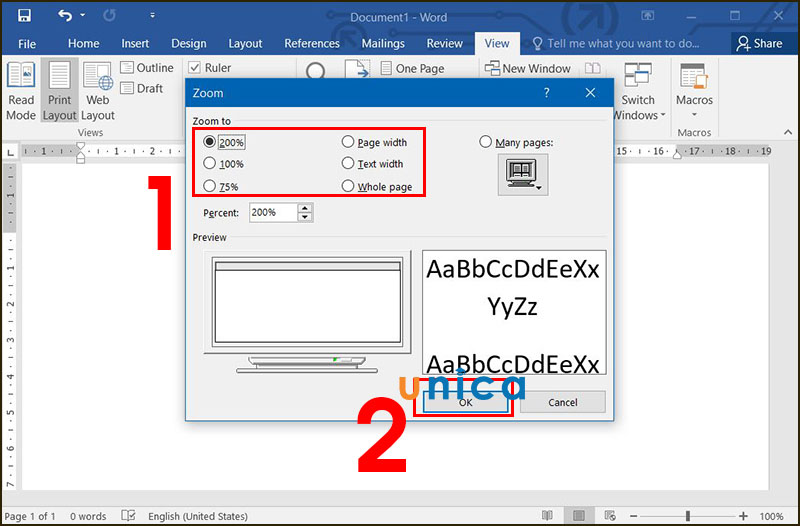Click Page 1 of 1 status

point(30,516)
